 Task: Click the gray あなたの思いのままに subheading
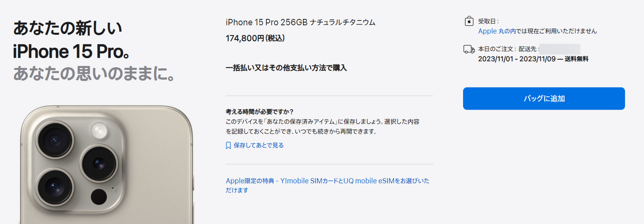coord(95,74)
